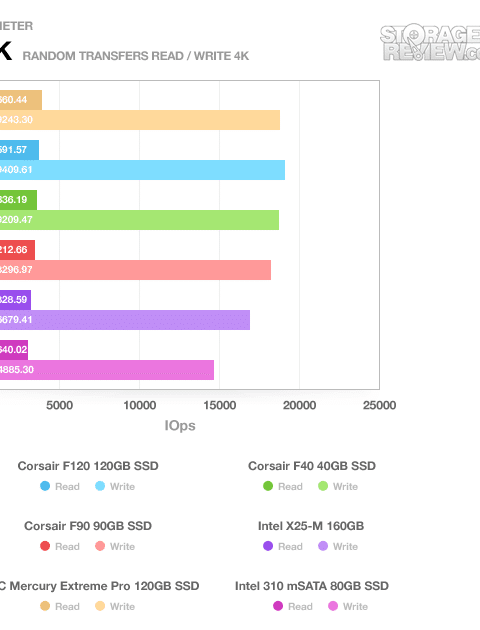
Task: Click the light orange write bar ending 243.30
Action: (x=140, y=120)
